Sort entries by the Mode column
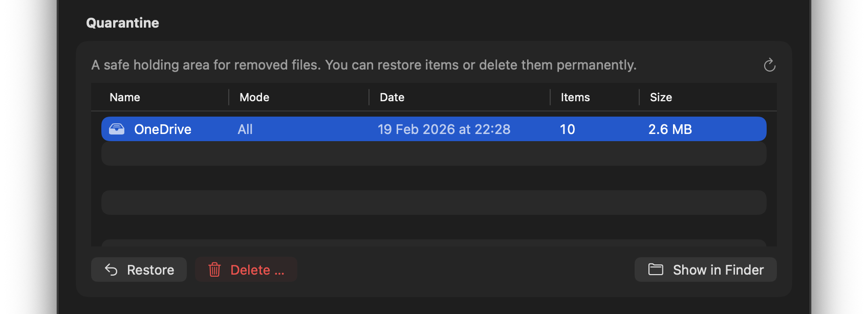The image size is (868, 314). pyautogui.click(x=254, y=97)
